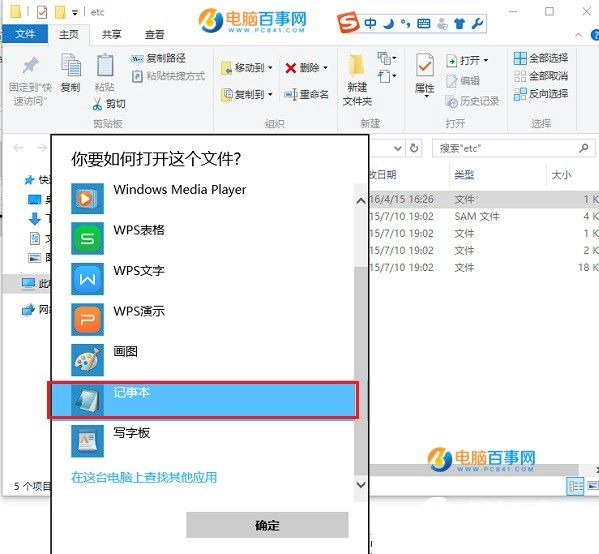Click Sogou soft keyboard icon
The image size is (599, 554).
click(423, 24)
